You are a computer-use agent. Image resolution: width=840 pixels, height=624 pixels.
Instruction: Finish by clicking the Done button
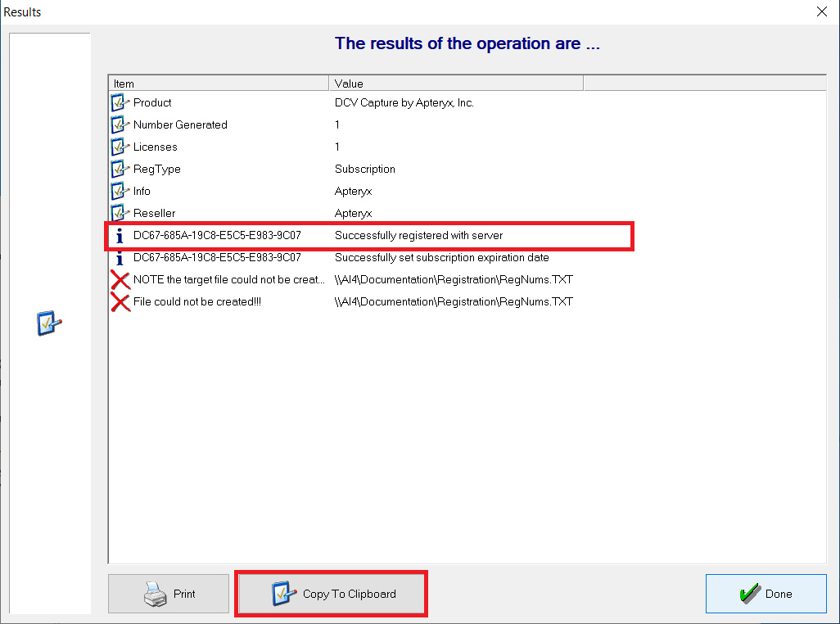(x=766, y=594)
